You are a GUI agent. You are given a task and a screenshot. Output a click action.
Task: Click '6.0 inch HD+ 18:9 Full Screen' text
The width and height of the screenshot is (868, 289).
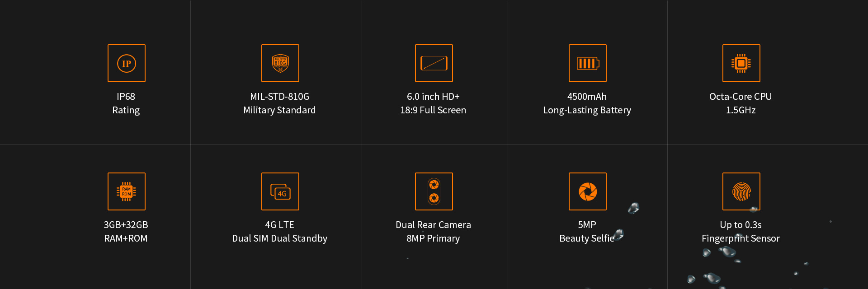click(x=433, y=103)
